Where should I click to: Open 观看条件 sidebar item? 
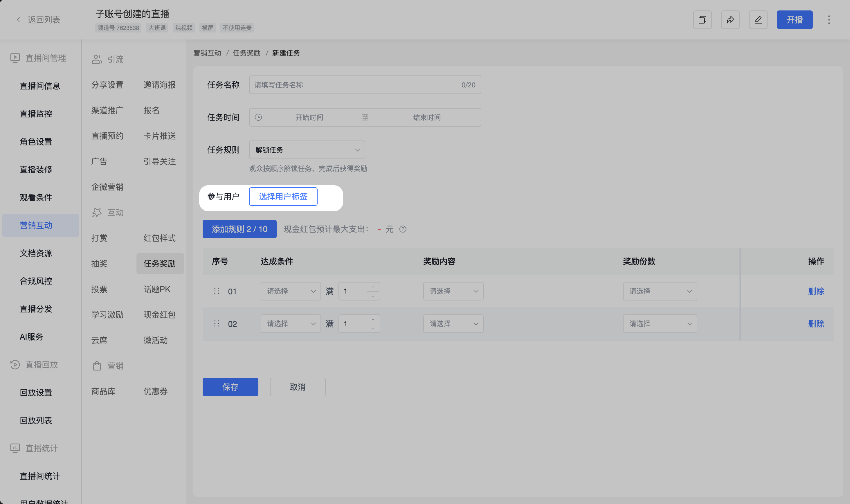(x=36, y=197)
